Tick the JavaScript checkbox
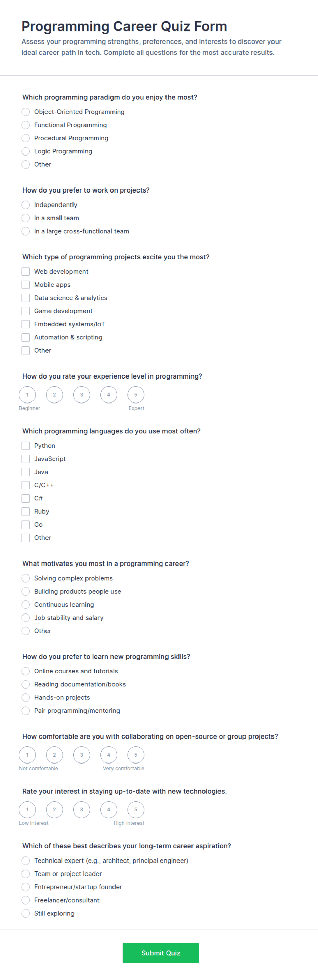Viewport: 318px width, 980px height. click(x=25, y=459)
